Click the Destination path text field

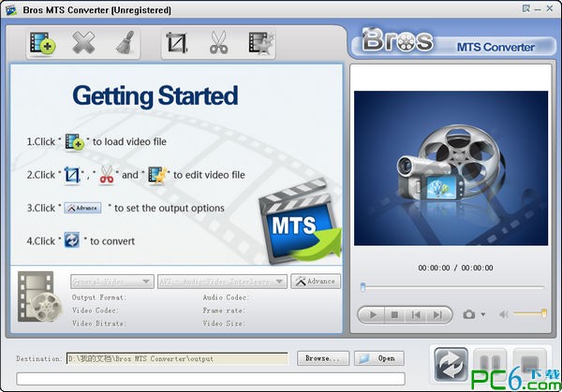pos(176,358)
